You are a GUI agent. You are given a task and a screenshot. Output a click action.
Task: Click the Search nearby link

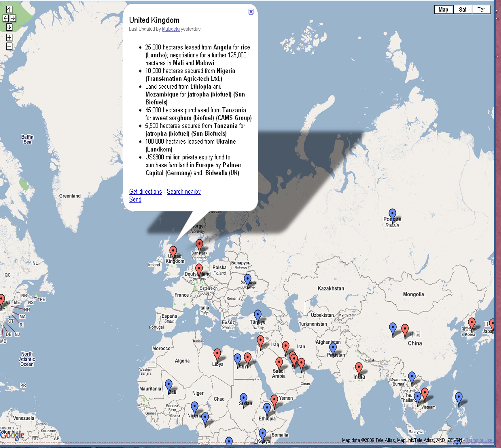coord(184,192)
